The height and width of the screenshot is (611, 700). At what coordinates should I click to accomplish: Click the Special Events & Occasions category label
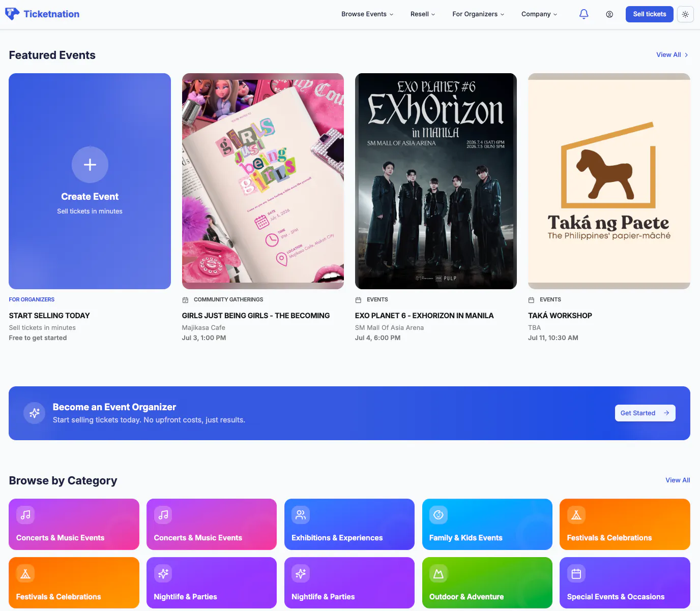point(616,597)
